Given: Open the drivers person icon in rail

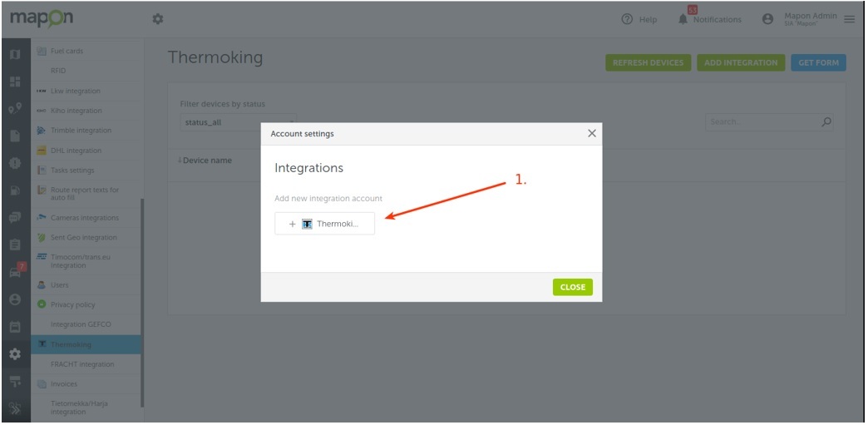Looking at the screenshot, I should tap(15, 299).
